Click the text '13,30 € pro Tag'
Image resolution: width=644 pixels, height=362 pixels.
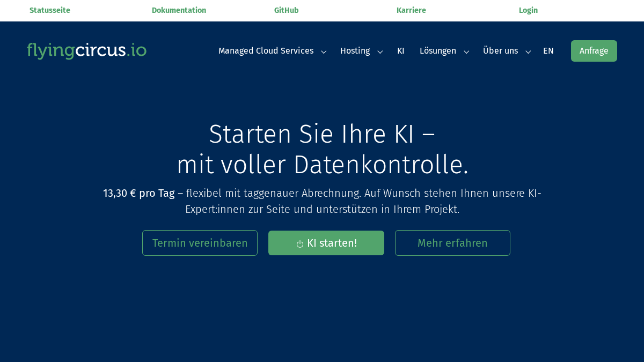(x=139, y=193)
